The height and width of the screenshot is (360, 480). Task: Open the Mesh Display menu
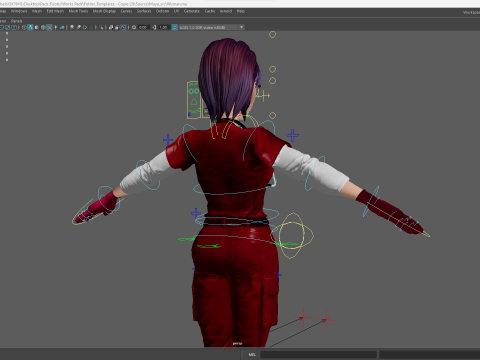(x=104, y=11)
